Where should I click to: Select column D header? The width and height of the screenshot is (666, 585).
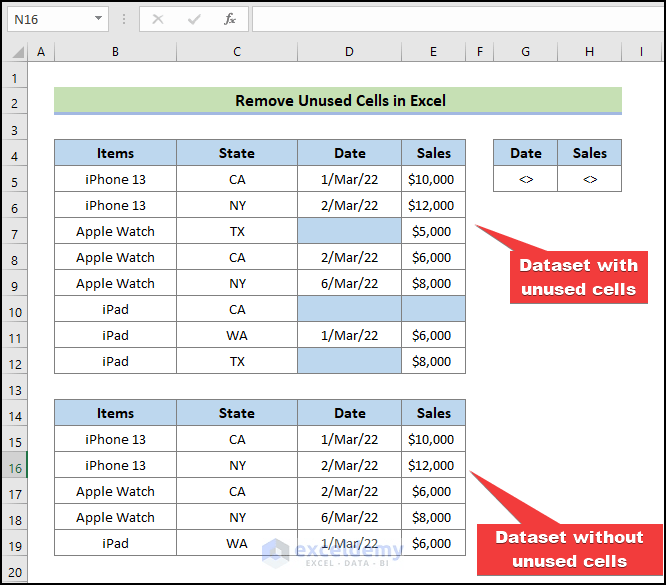coord(349,52)
